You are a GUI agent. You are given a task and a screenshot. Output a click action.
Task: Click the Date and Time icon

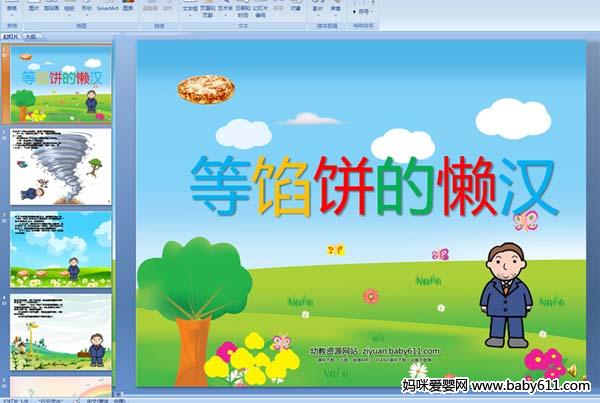click(x=243, y=8)
